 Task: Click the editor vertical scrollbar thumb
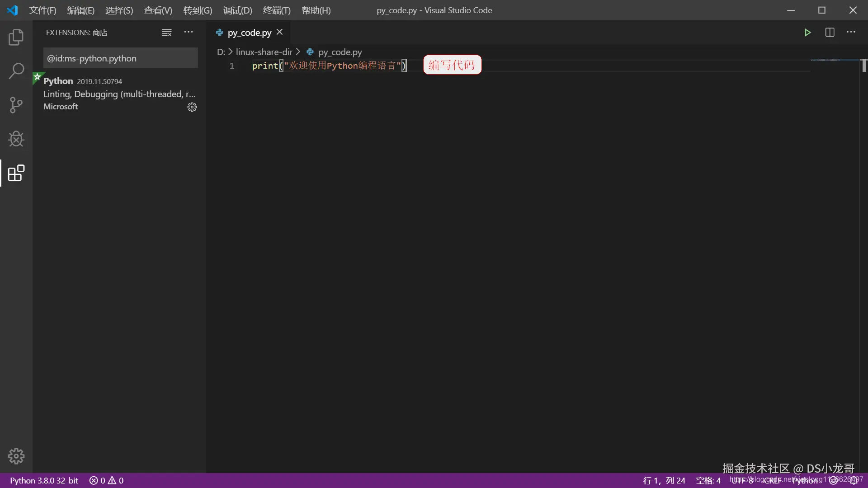[864, 66]
